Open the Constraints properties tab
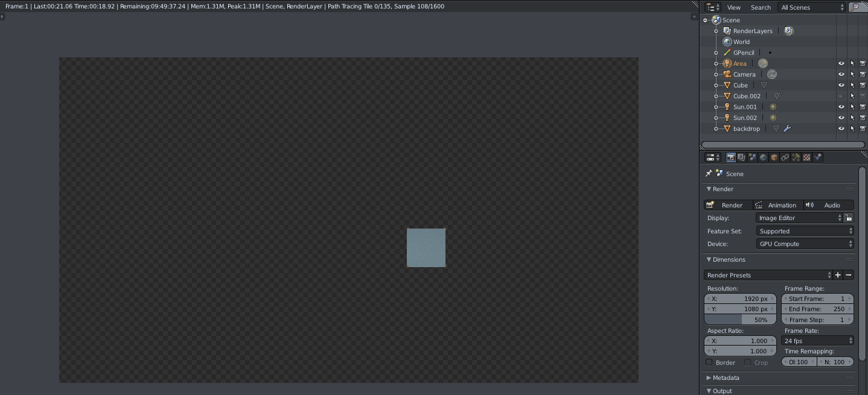The height and width of the screenshot is (395, 868). click(x=785, y=157)
